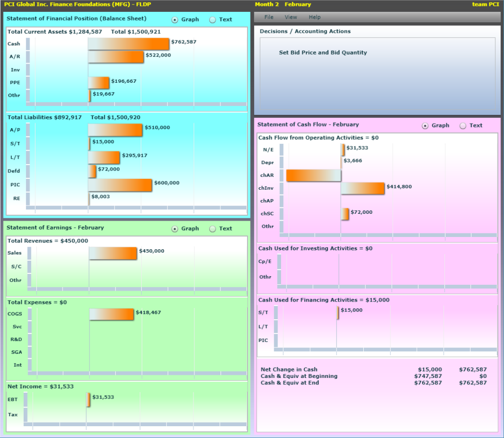Select the L/T bar showing $295,917

click(104, 157)
